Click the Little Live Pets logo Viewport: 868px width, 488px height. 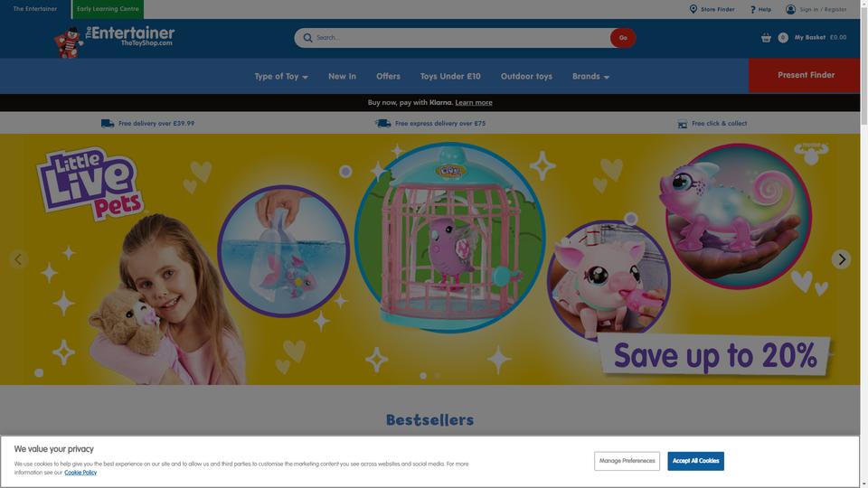pyautogui.click(x=90, y=183)
